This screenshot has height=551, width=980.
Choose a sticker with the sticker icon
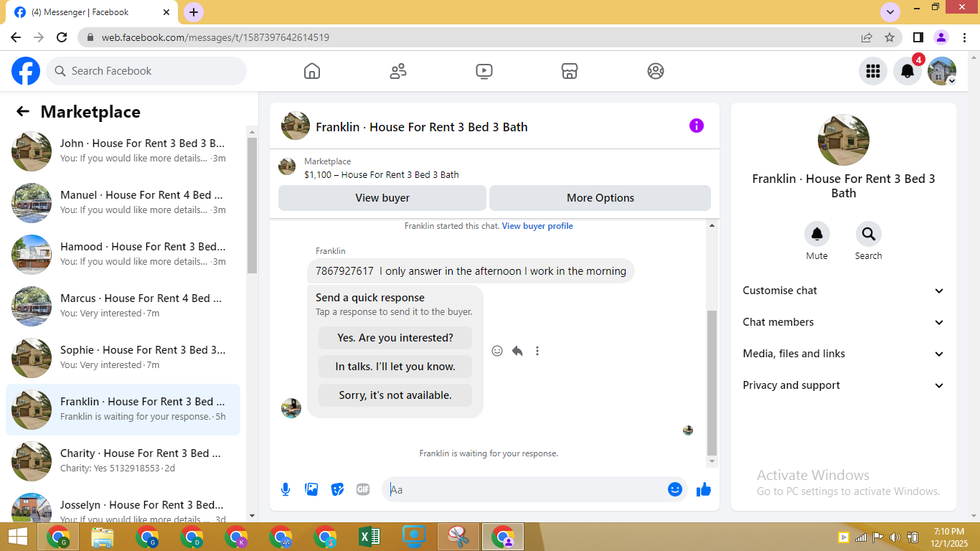[337, 489]
